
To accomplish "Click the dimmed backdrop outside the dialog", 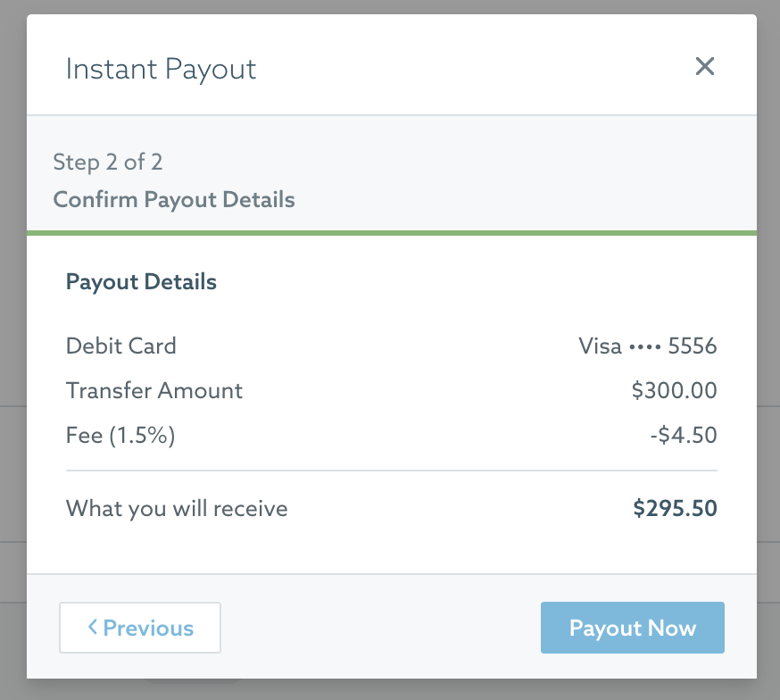I will 12,348.
